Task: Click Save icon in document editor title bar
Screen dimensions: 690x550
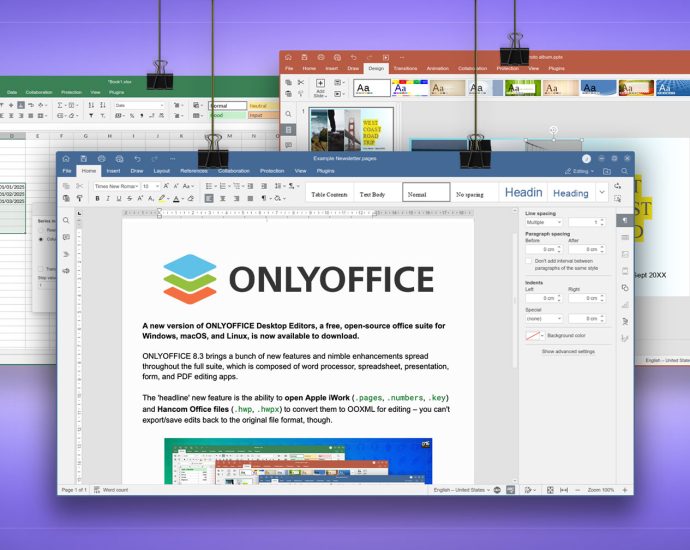Action: pyautogui.click(x=84, y=158)
